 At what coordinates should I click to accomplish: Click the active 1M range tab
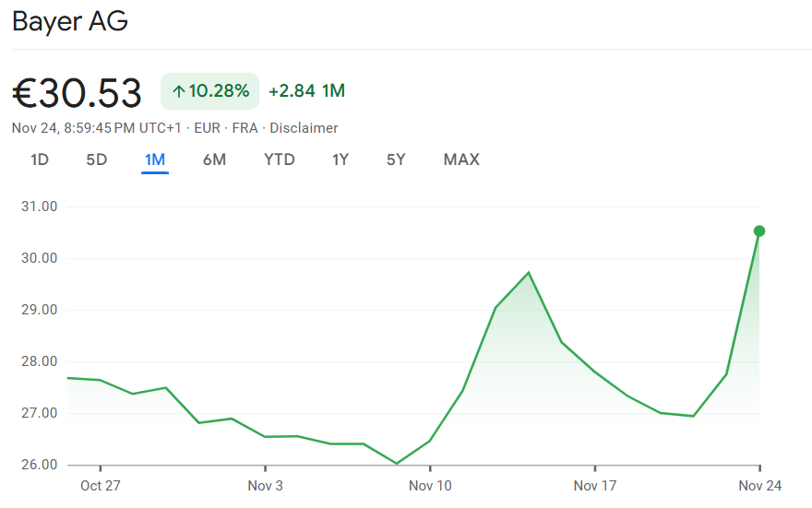(x=154, y=159)
